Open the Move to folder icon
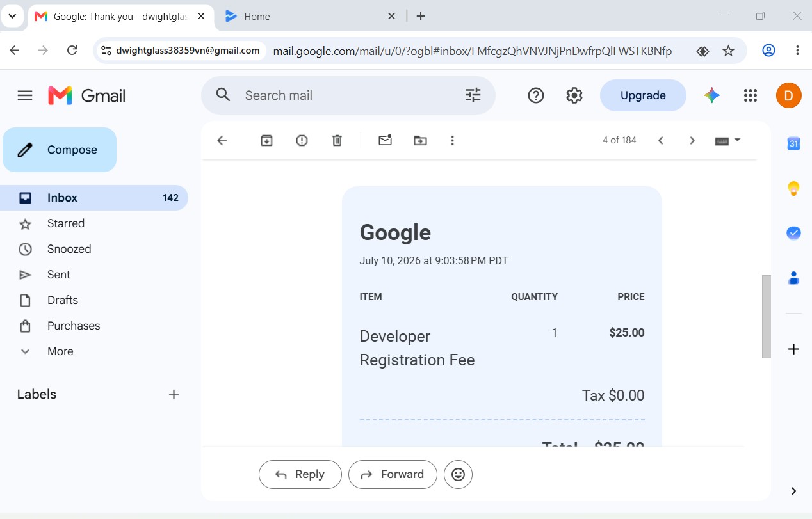This screenshot has height=519, width=812. click(420, 140)
